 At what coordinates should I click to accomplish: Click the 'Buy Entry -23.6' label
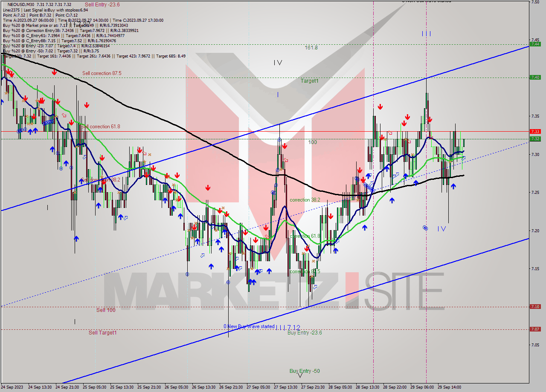coord(305,333)
